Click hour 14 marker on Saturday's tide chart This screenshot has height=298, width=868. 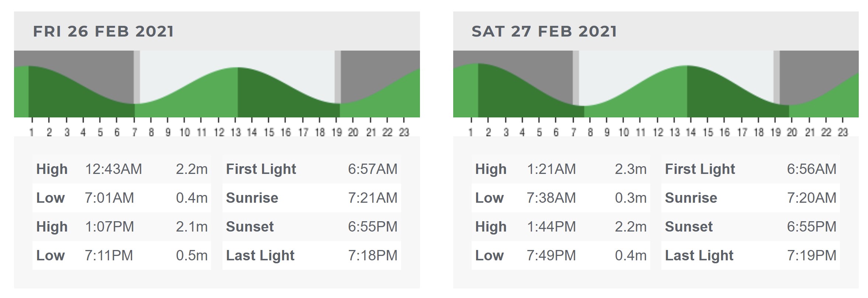(x=691, y=132)
